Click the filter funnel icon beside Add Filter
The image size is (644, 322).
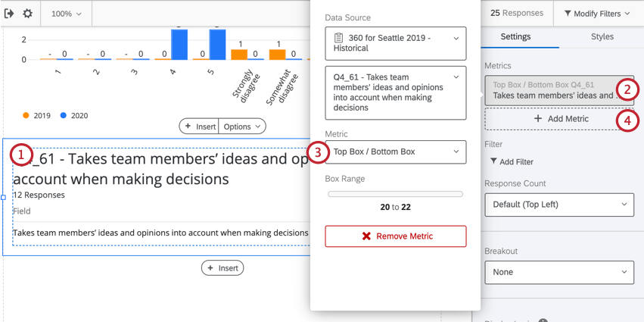[x=494, y=161]
